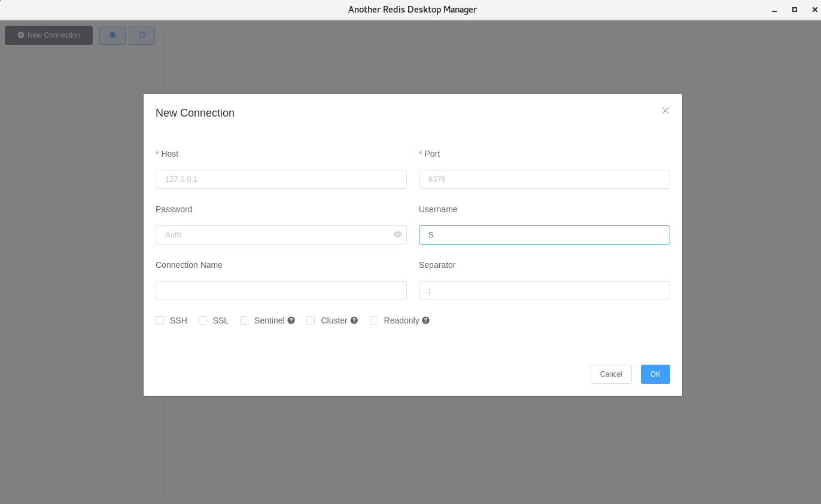Focus the Port input field
The image size is (821, 504).
(545, 179)
